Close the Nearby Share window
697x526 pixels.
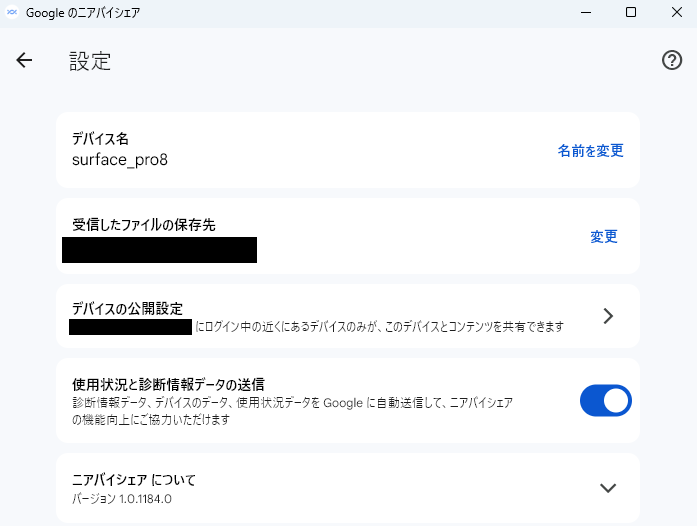676,13
